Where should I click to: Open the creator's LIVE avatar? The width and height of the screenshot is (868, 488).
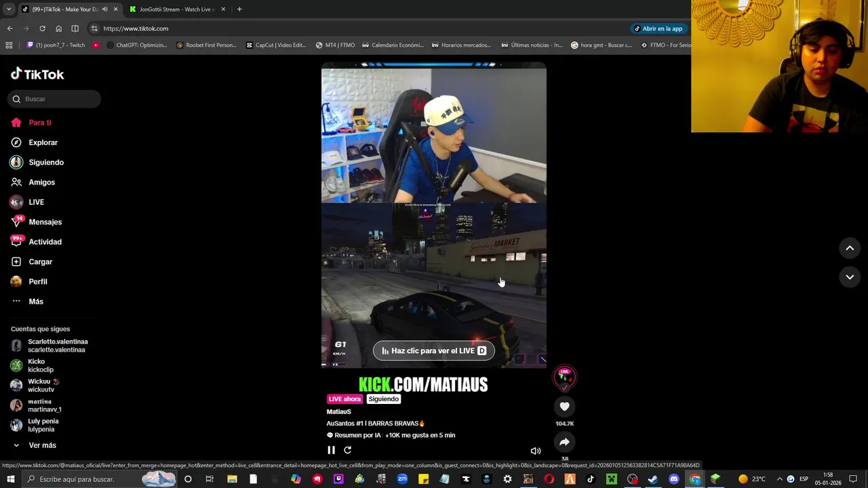click(564, 377)
